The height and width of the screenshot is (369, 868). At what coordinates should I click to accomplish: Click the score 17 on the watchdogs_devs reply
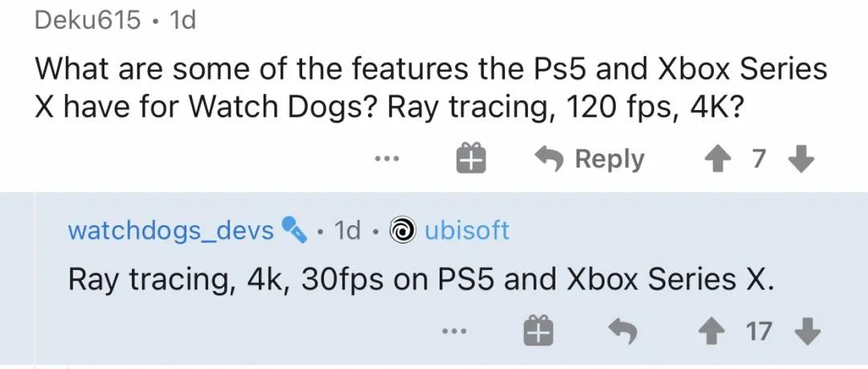[x=759, y=330]
